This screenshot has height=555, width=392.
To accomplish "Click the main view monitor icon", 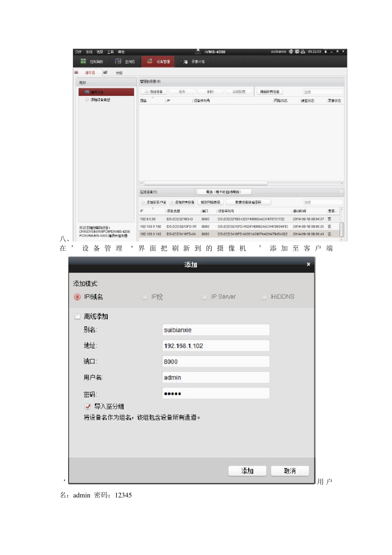I will pyautogui.click(x=118, y=61).
